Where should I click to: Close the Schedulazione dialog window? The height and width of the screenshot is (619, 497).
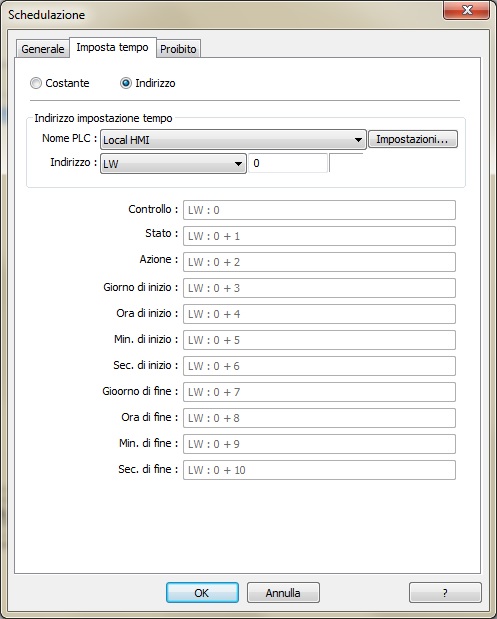(x=467, y=10)
